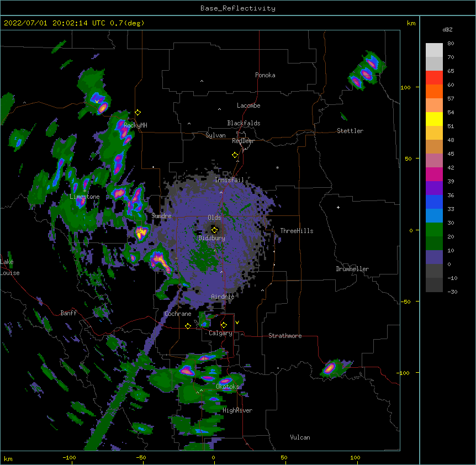Image resolution: width=476 pixels, height=465 pixels.
Task: Select the Sylvan label
Action: 215,135
